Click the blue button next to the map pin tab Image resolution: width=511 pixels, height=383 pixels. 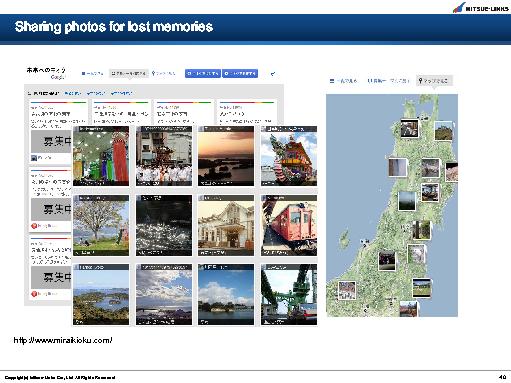coord(203,73)
